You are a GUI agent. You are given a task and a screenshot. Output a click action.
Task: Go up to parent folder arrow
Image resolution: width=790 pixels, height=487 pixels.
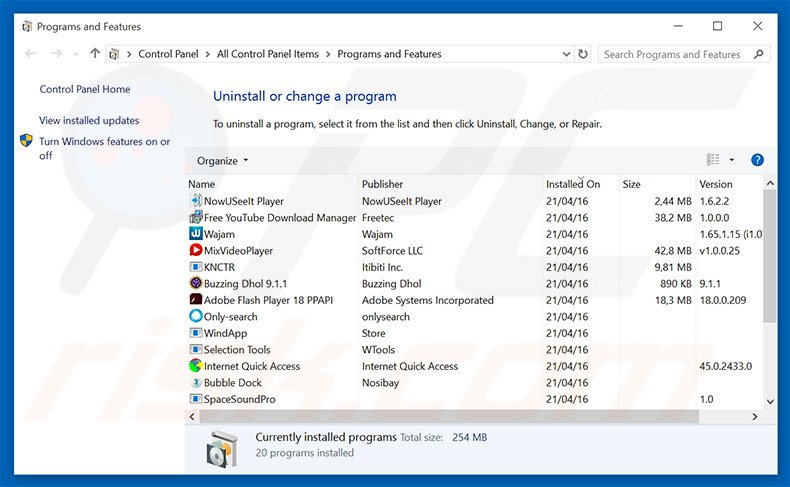(95, 53)
